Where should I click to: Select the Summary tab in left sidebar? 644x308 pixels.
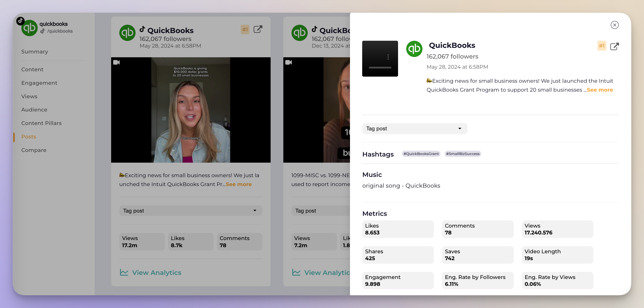coord(35,51)
